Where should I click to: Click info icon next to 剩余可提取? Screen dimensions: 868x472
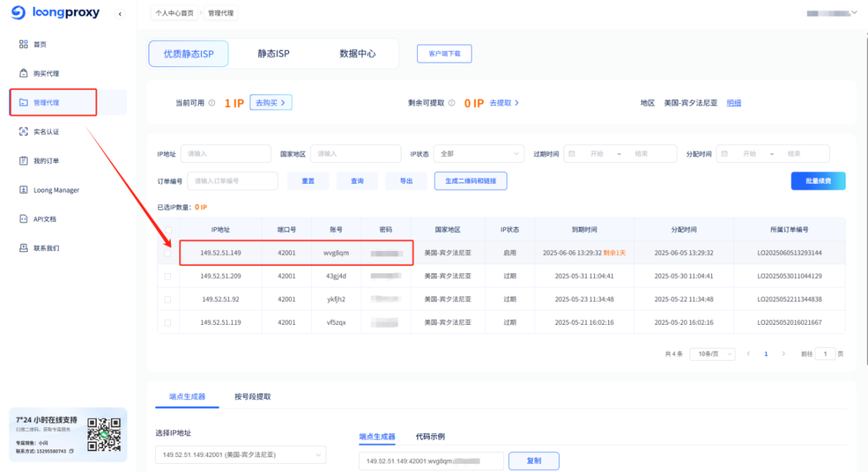point(452,103)
